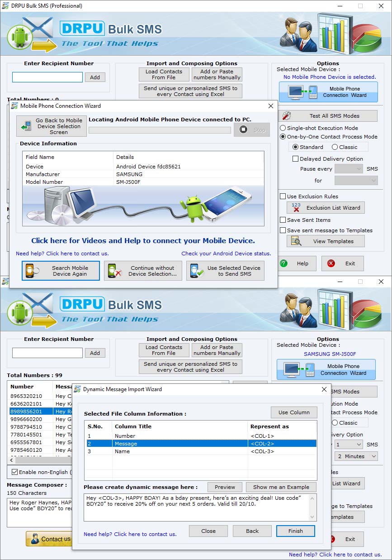Open the 2 Minutes duration dropdown
The image size is (392, 560).
point(356,456)
